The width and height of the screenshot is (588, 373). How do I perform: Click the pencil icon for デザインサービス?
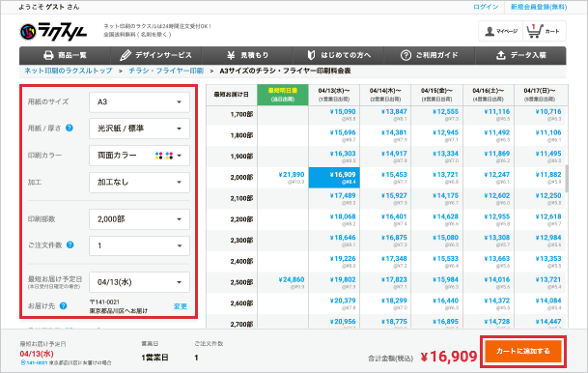[x=126, y=55]
